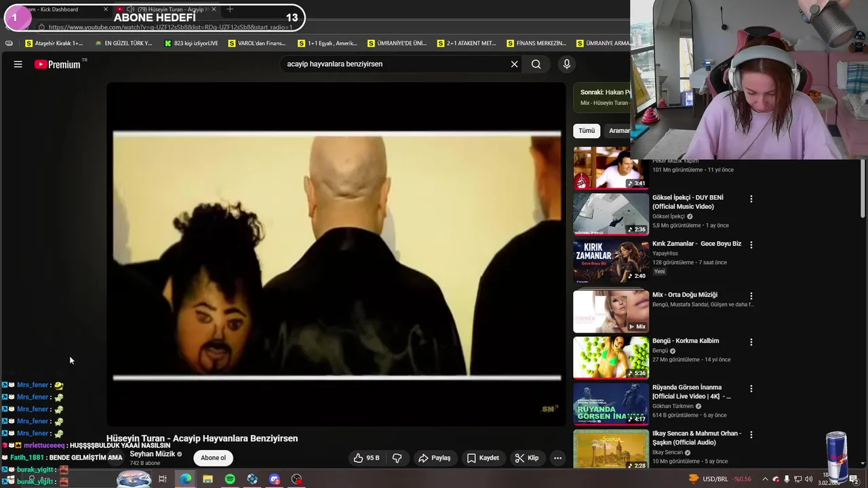
Task: Open the YouTube guide hamburger menu
Action: click(x=18, y=64)
